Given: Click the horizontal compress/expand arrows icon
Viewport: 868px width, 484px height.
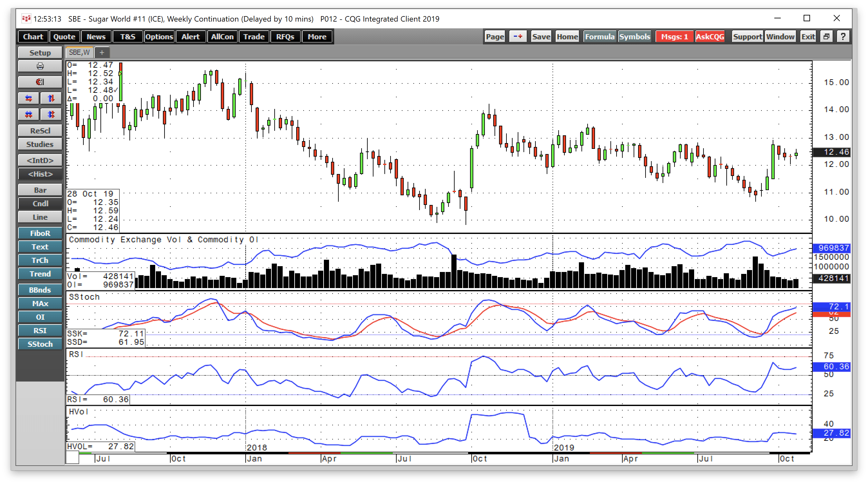Looking at the screenshot, I should (29, 114).
